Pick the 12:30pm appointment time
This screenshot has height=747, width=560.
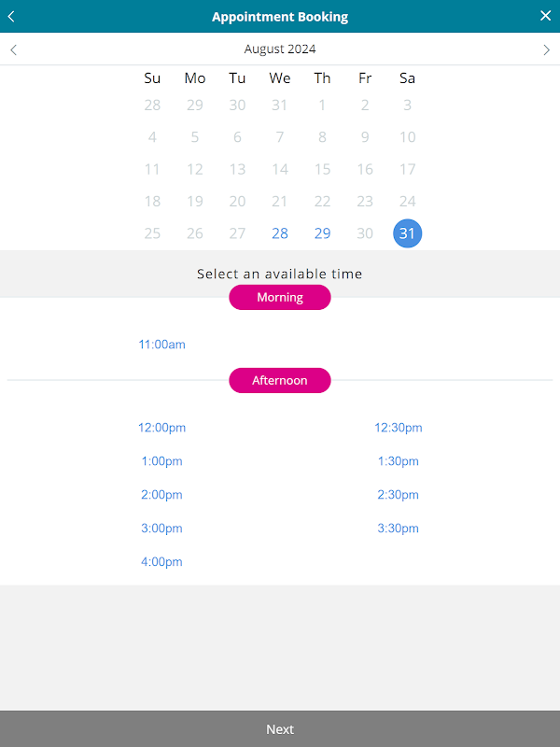(x=399, y=428)
